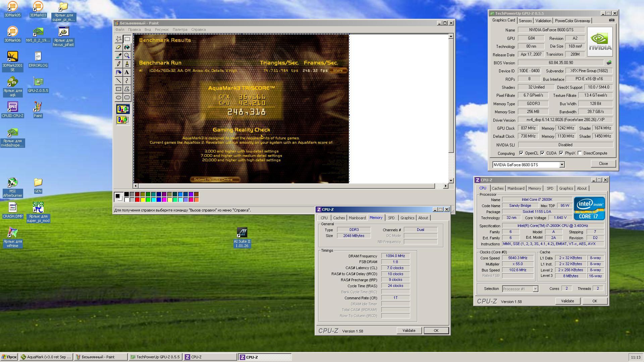Toggle the CUDA checkbox in GPU-Z
The width and height of the screenshot is (644, 362).
542,153
